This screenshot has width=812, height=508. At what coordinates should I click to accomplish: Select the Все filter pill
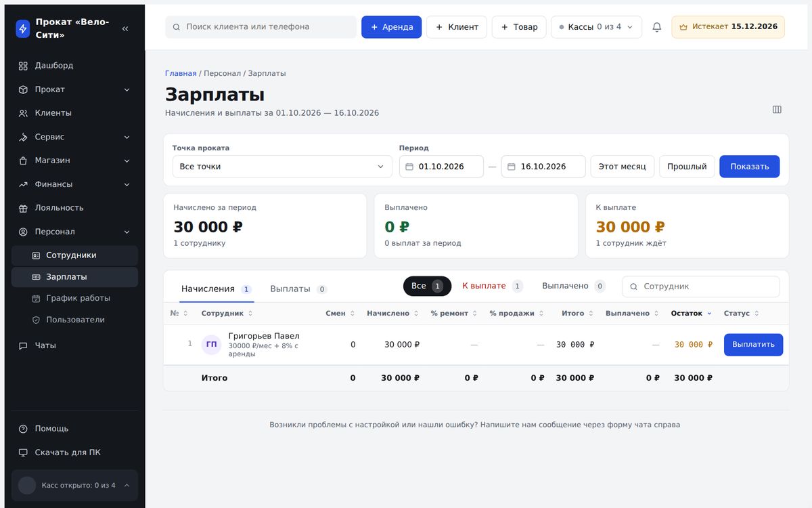coord(427,286)
